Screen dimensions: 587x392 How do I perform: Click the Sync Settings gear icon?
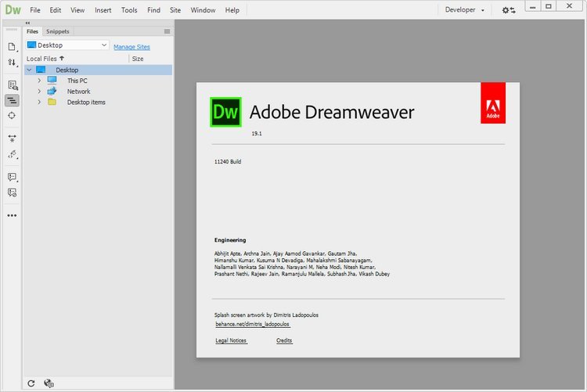[x=509, y=10]
